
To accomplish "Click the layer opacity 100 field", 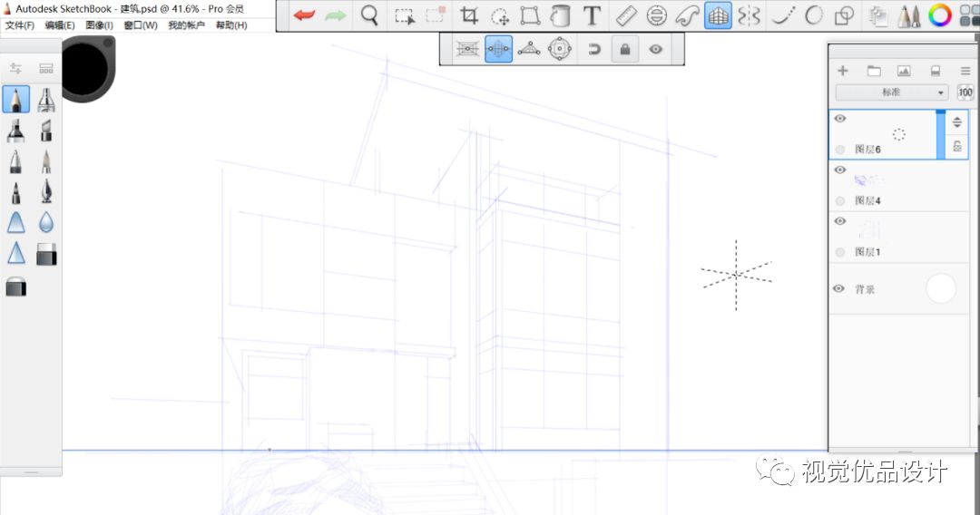I will (965, 92).
